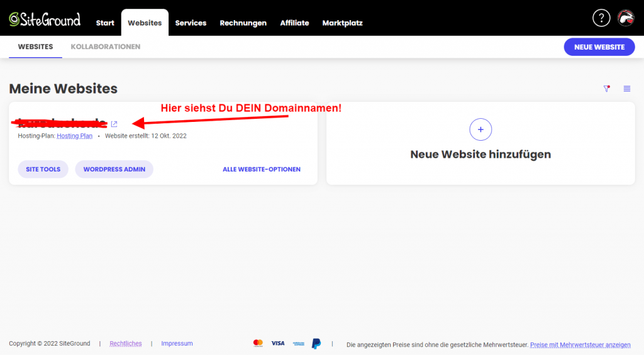Go to Rechnungen

243,23
